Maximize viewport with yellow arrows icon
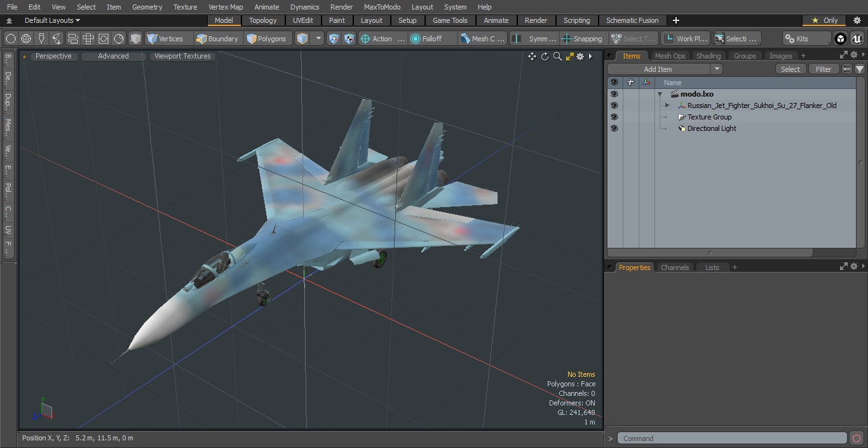868x448 pixels. click(x=569, y=57)
